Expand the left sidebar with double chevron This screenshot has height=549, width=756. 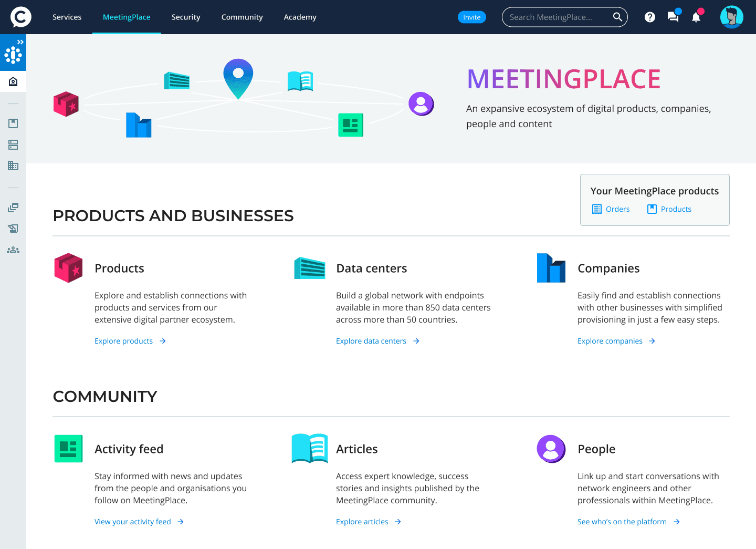20,42
